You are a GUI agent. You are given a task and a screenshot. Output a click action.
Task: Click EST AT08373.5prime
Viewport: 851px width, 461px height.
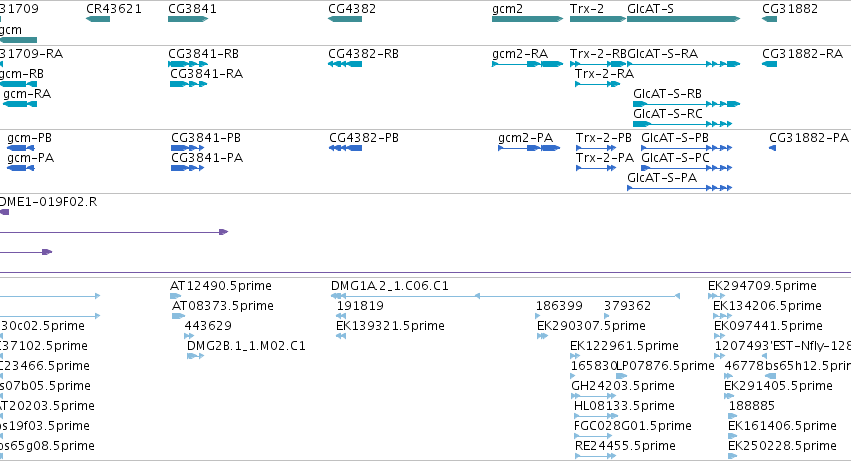tap(179, 316)
